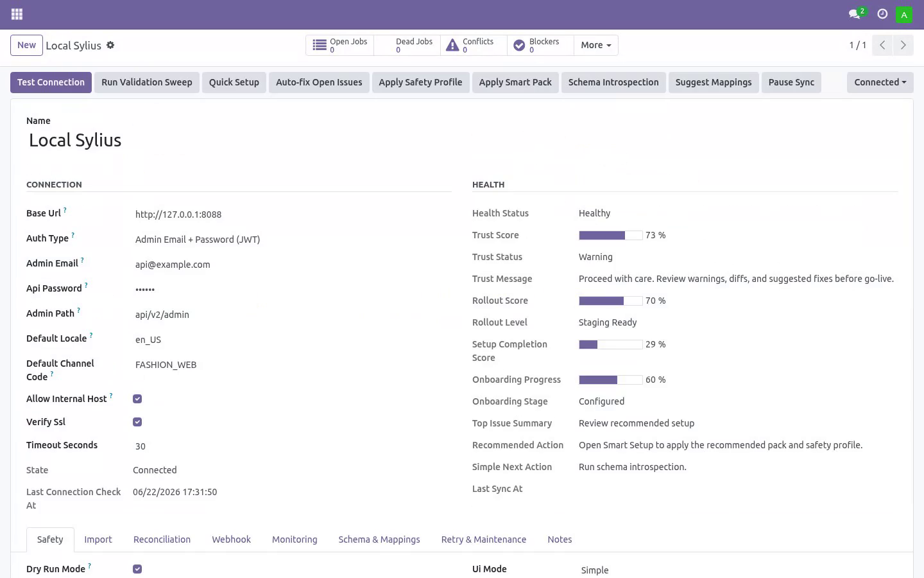
Task: Open the Connected status dropdown
Action: (x=880, y=82)
